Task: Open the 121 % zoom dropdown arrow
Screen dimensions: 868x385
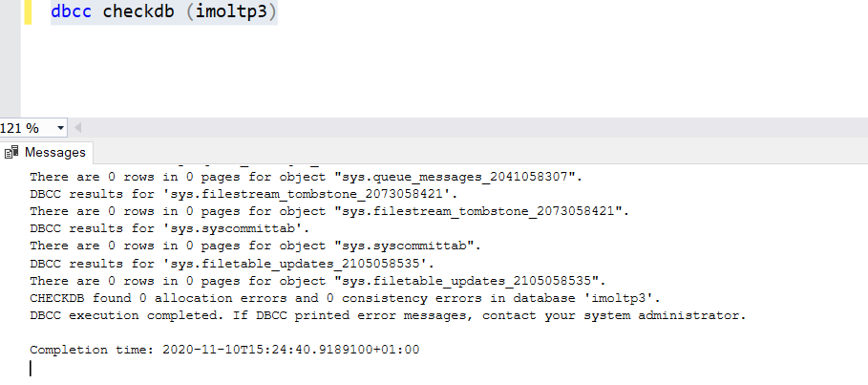Action: 62,128
